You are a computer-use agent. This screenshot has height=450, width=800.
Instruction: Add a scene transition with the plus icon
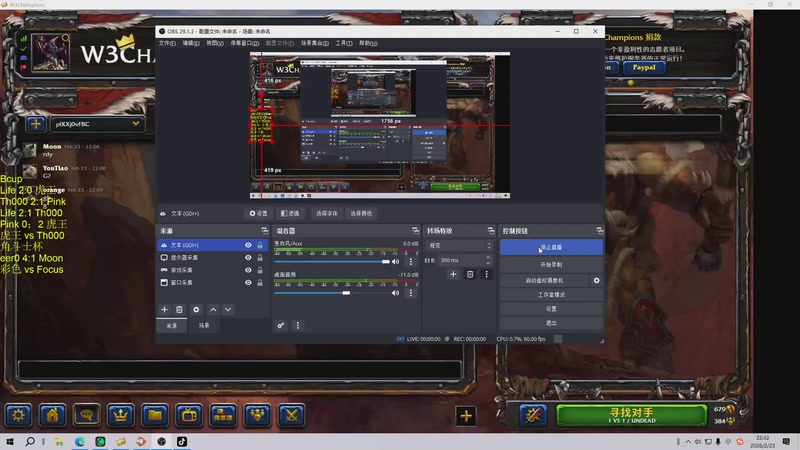coord(453,274)
